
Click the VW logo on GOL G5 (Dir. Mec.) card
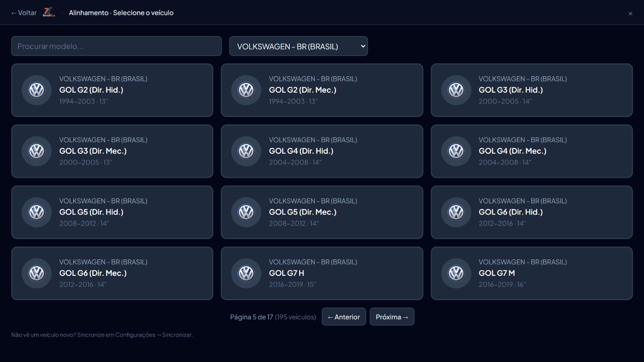coord(246,212)
